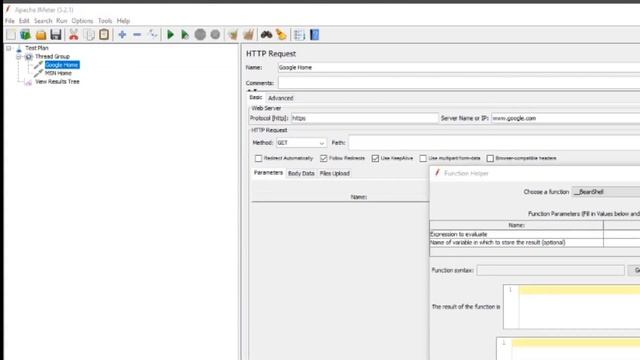
Task: Reset search with the brush icon
Action: tap(281, 35)
